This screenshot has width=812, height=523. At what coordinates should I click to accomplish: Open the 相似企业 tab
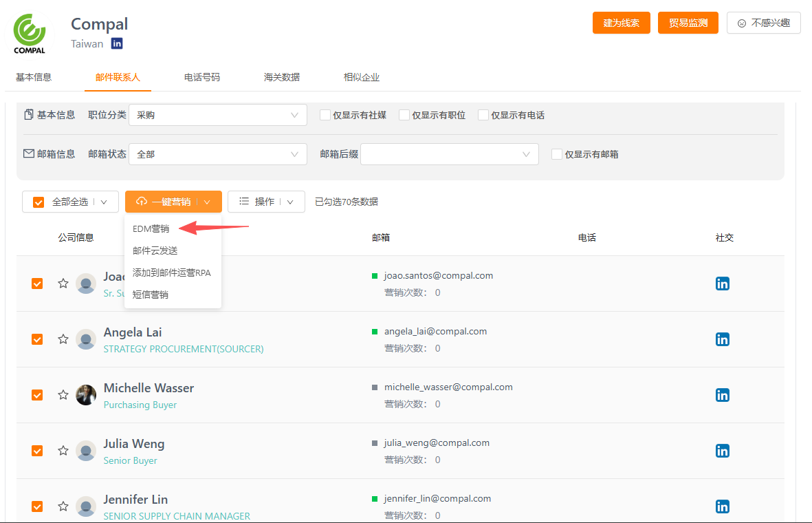coord(362,77)
